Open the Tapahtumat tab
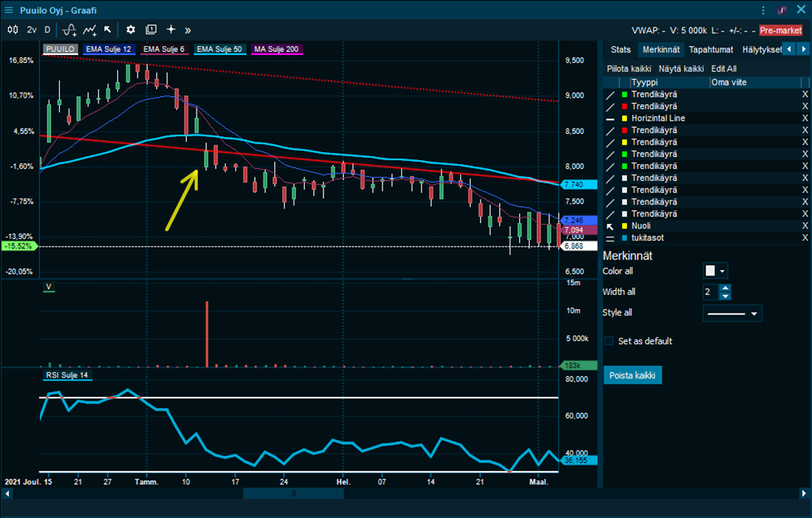This screenshot has width=812, height=518. click(x=710, y=49)
